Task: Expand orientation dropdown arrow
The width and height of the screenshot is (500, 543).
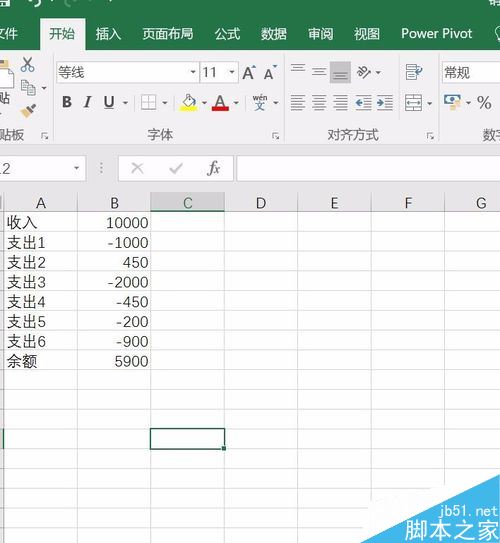Action: tap(378, 72)
